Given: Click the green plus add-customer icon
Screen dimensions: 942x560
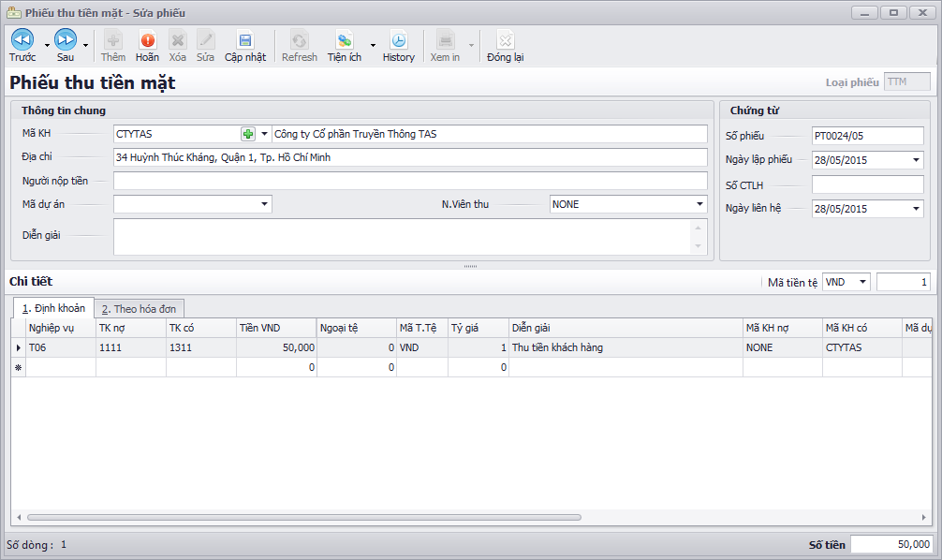Looking at the screenshot, I should 248,134.
